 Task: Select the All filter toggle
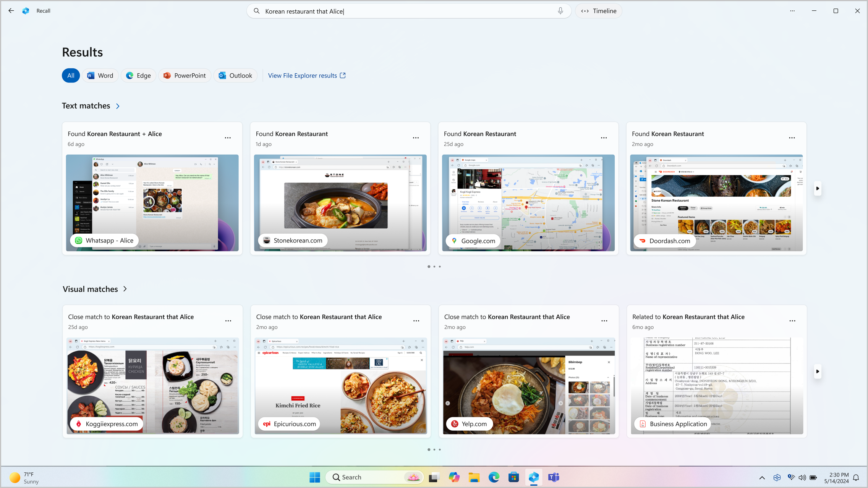point(71,76)
